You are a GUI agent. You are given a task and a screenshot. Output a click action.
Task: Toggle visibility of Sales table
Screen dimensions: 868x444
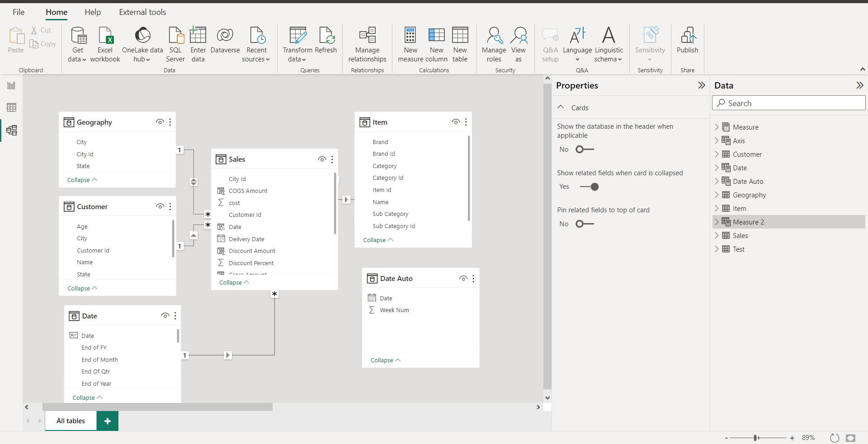coord(322,159)
